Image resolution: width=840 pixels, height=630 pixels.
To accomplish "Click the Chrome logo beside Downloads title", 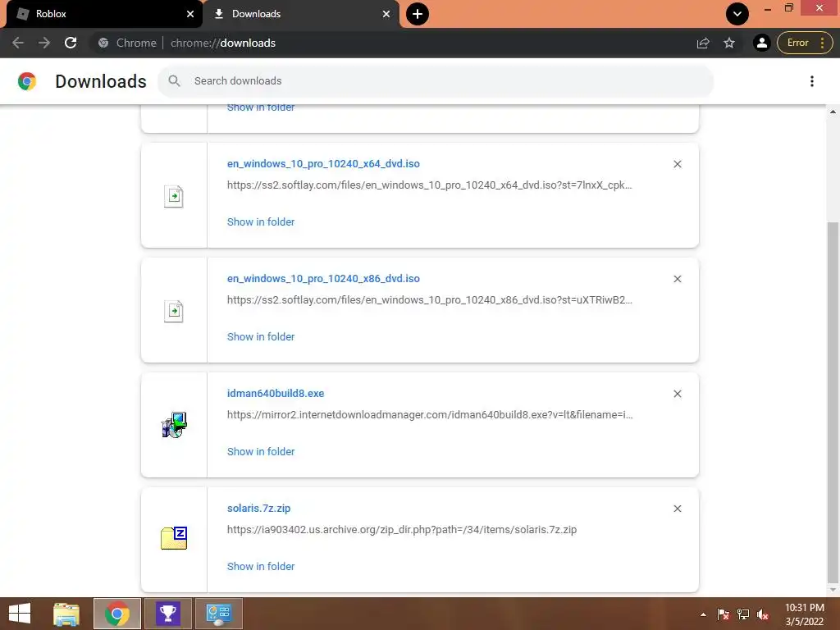I will 27,81.
